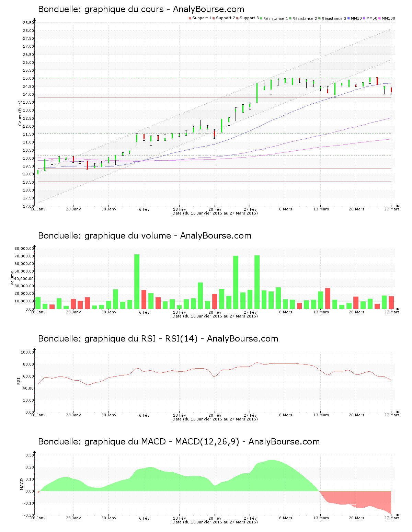Click the MM50 legend purple square

point(364,18)
